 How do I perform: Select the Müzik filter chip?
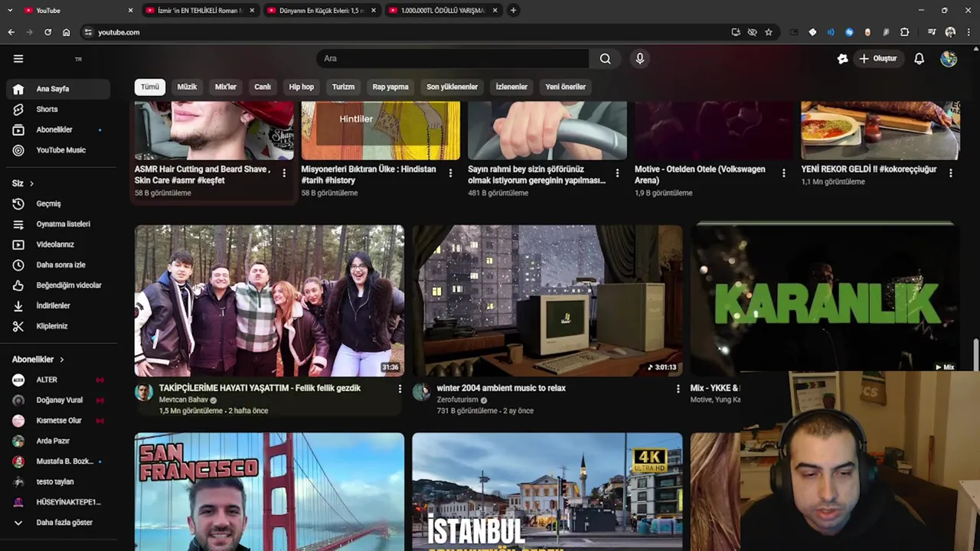[187, 87]
